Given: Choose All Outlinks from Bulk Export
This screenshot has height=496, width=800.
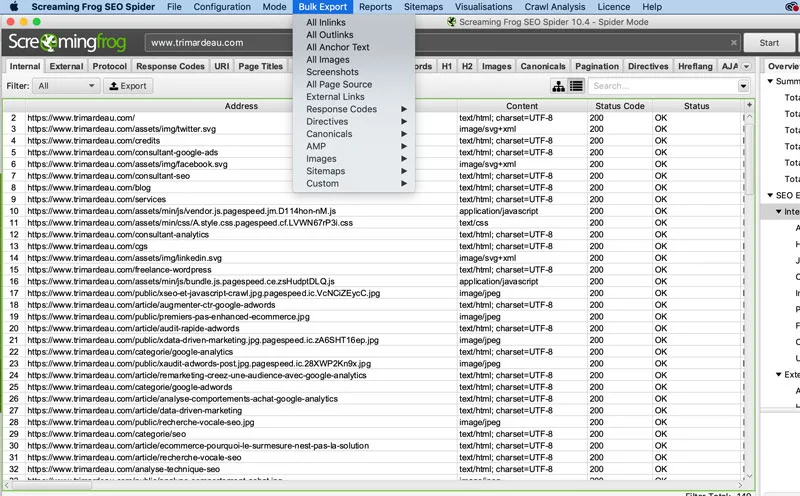Looking at the screenshot, I should coord(330,35).
